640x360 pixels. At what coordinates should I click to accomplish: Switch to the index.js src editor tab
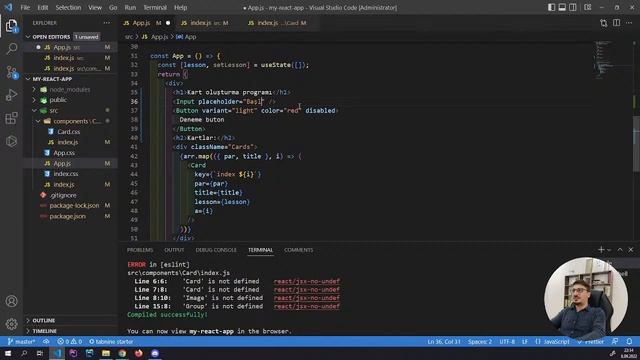tap(204, 23)
